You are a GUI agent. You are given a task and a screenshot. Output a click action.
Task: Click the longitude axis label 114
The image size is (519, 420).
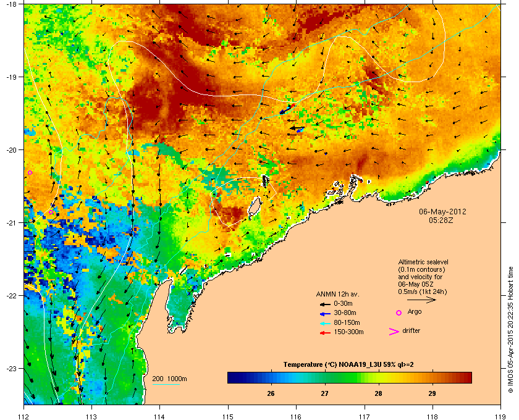tap(159, 416)
